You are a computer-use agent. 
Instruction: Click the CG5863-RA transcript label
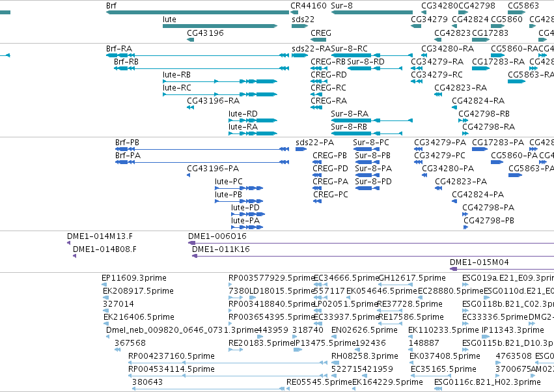coord(531,75)
